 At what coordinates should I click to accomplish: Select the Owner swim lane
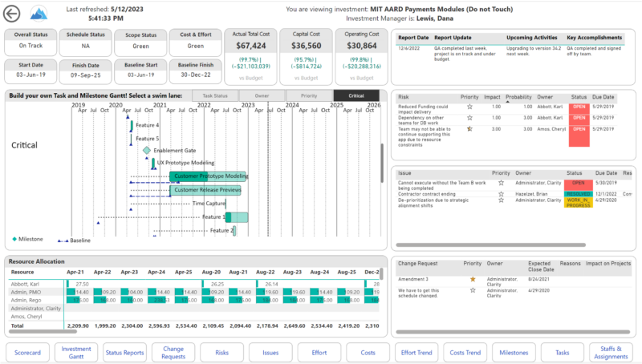tap(262, 95)
